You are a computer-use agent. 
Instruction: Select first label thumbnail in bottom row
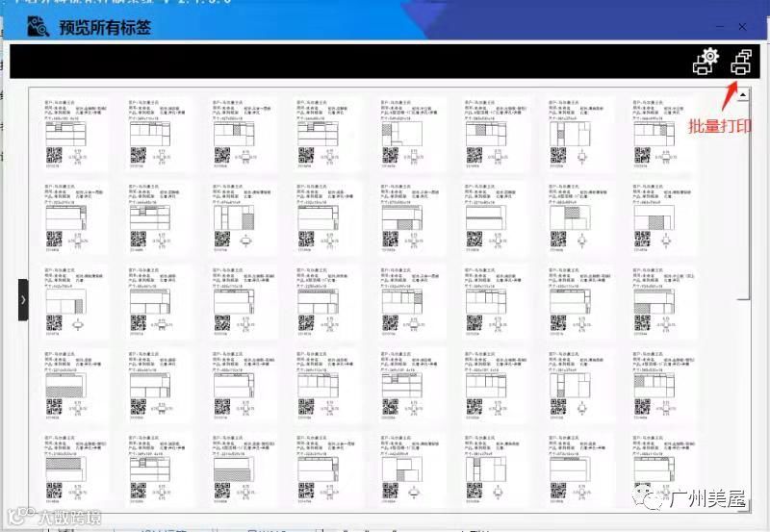[74, 469]
